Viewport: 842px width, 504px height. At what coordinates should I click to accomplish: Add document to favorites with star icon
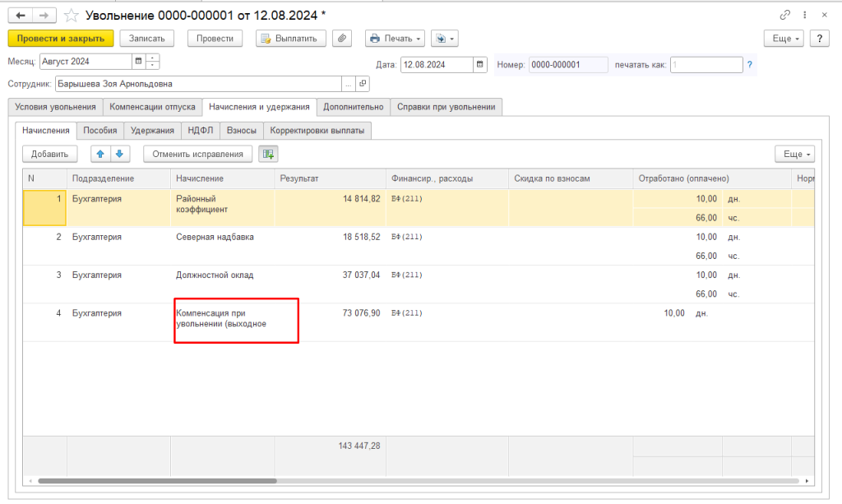click(72, 15)
